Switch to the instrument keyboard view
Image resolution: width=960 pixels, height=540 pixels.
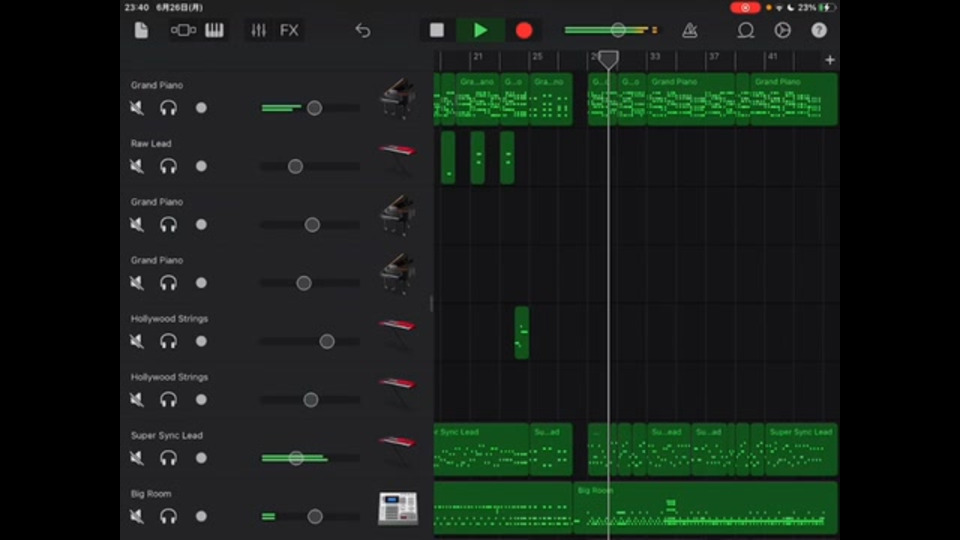click(214, 30)
